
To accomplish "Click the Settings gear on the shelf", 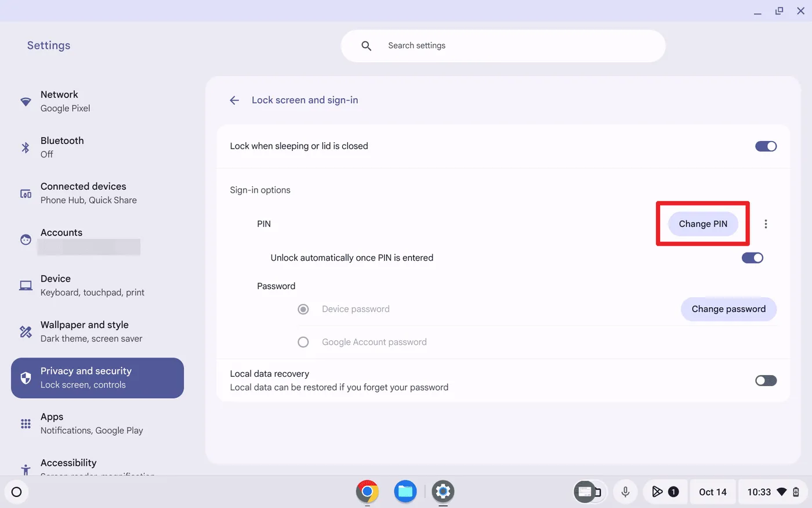I will pos(443,492).
